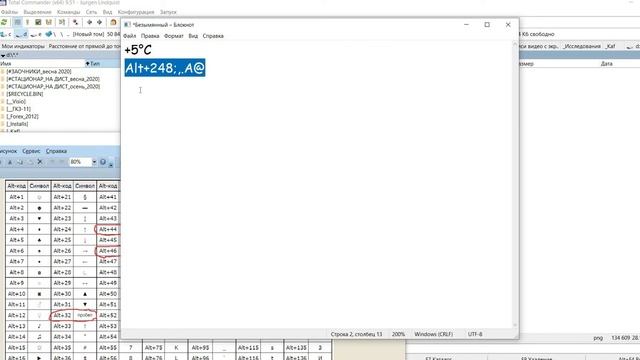
Task: Click Строка 2, столбец 13 status entry
Action: click(x=356, y=334)
